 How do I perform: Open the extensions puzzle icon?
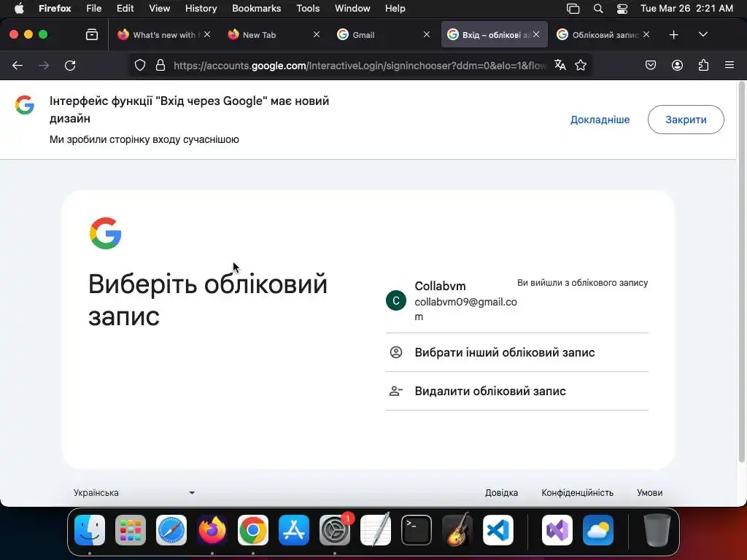(x=703, y=65)
